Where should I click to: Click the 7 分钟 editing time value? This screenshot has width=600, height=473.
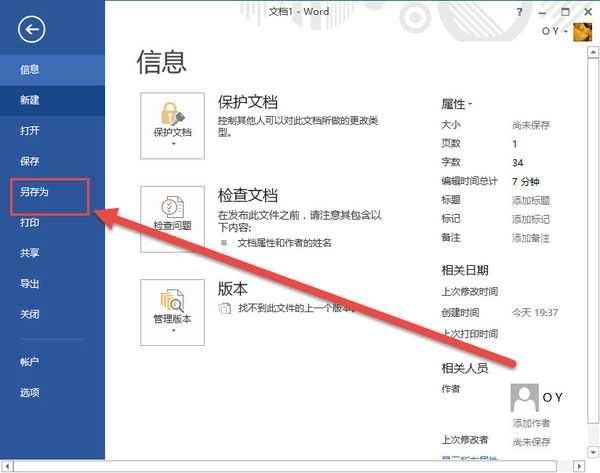point(526,181)
